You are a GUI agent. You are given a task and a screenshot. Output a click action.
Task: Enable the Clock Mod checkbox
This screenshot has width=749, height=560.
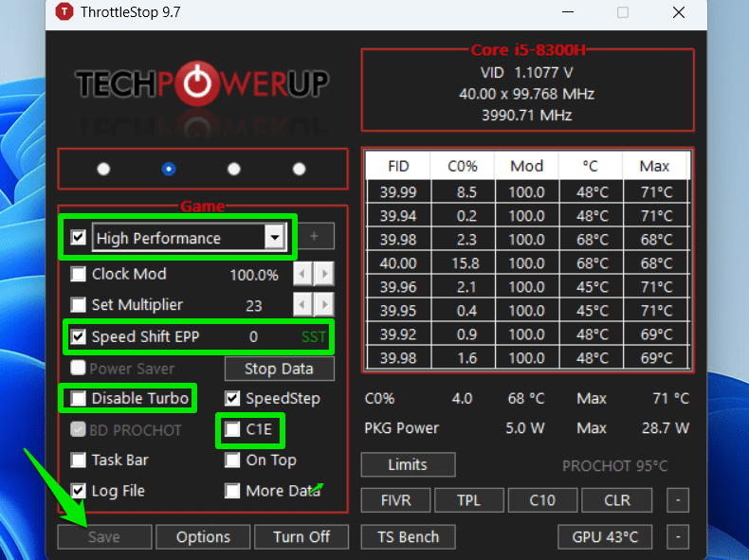[79, 274]
